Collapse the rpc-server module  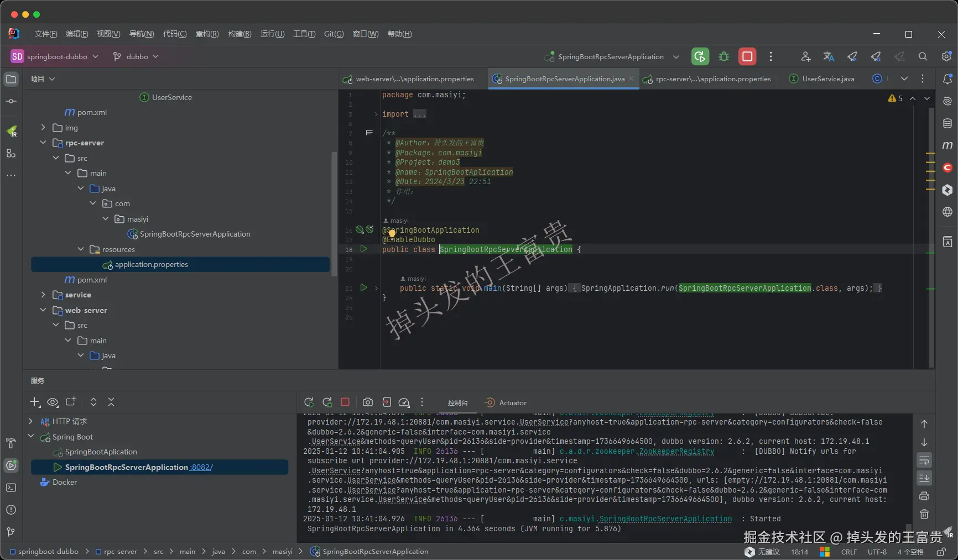pyautogui.click(x=43, y=143)
